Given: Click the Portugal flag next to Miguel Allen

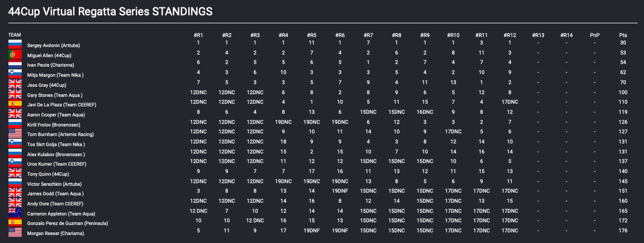Looking at the screenshot, I should pyautogui.click(x=15, y=55).
